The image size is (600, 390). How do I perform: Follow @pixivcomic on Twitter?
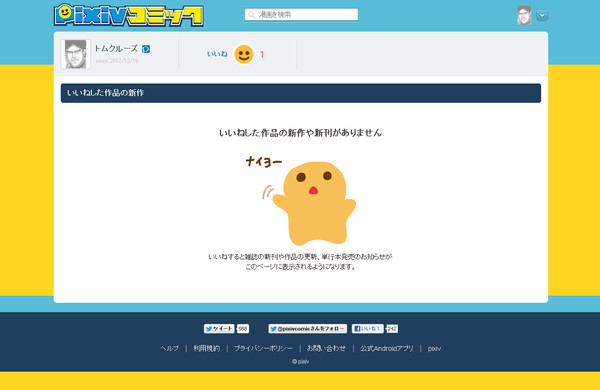[308, 329]
